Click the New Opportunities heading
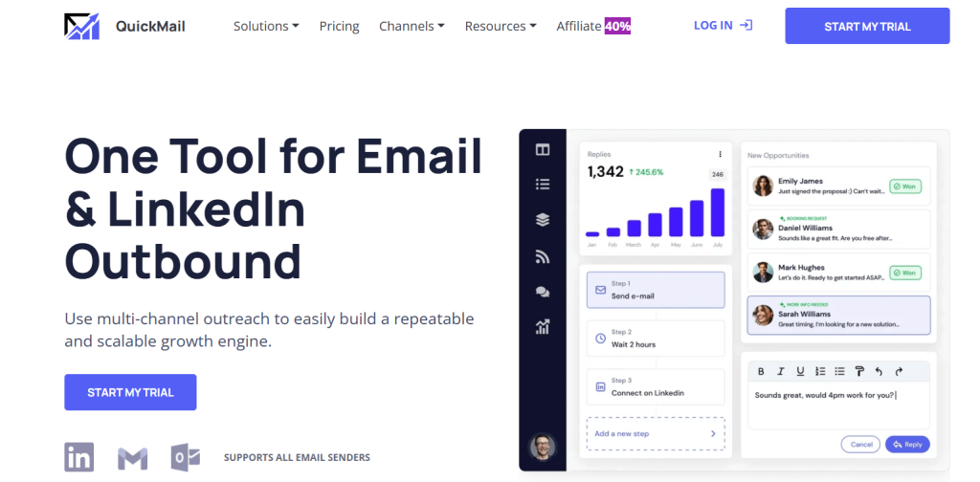Image resolution: width=980 pixels, height=482 pixels. click(778, 156)
